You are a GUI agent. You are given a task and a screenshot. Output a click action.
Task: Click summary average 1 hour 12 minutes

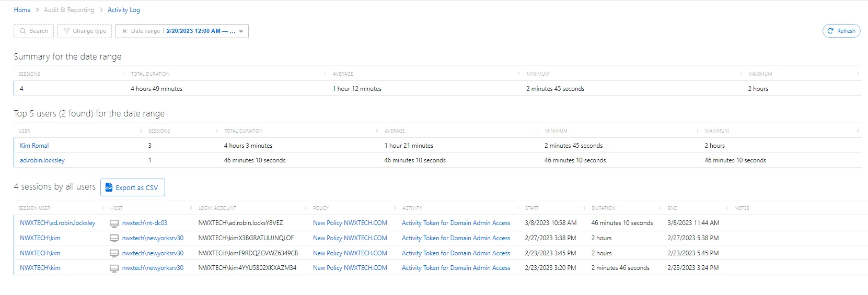pos(357,89)
